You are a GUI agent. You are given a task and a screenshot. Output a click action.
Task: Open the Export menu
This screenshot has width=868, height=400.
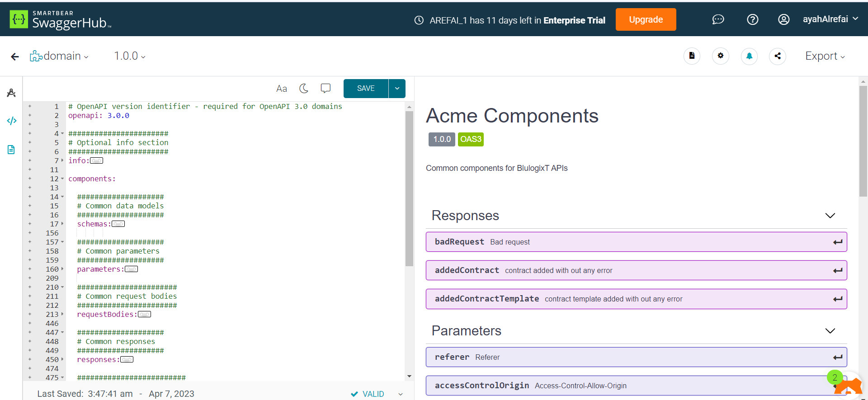click(825, 56)
